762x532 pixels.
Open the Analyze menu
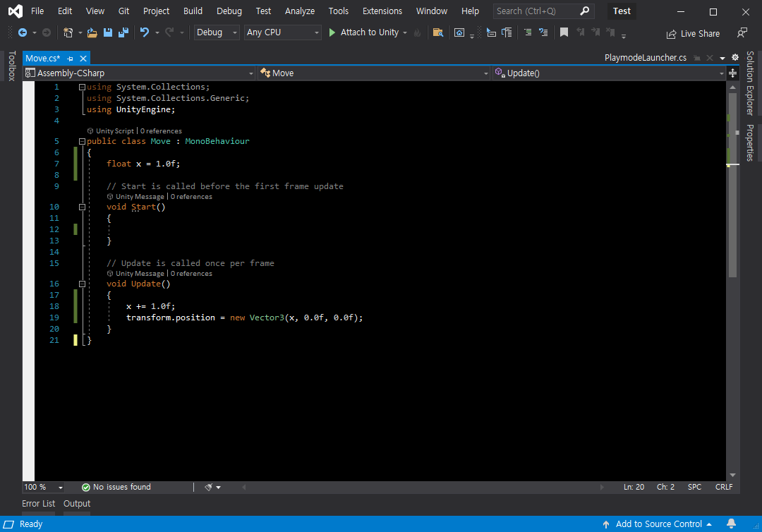point(300,11)
